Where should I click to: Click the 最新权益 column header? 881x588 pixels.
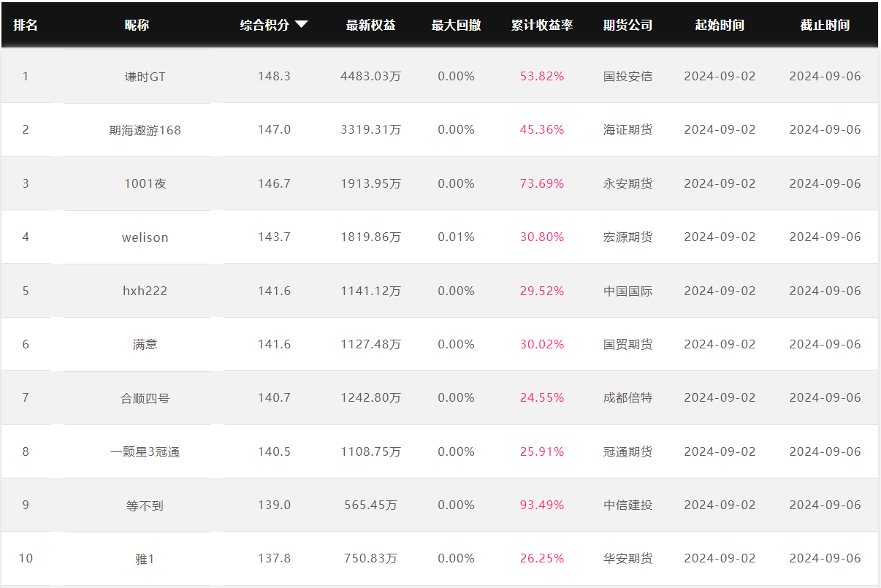[371, 25]
